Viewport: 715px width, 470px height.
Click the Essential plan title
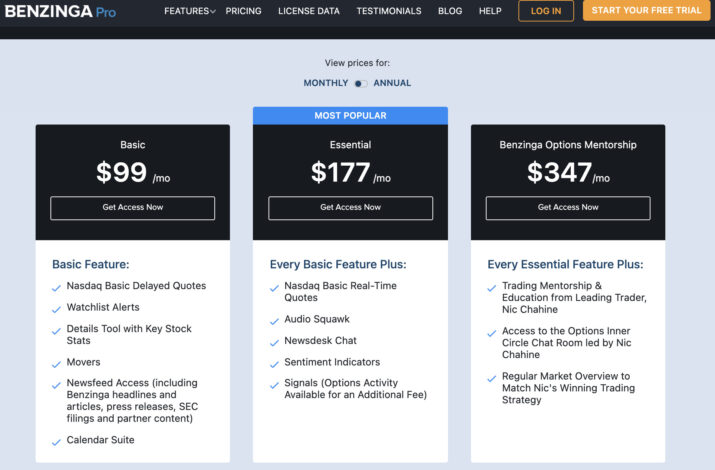coord(350,145)
